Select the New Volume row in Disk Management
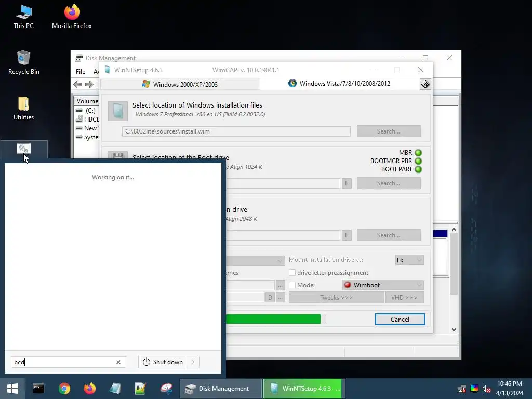 click(x=87, y=128)
